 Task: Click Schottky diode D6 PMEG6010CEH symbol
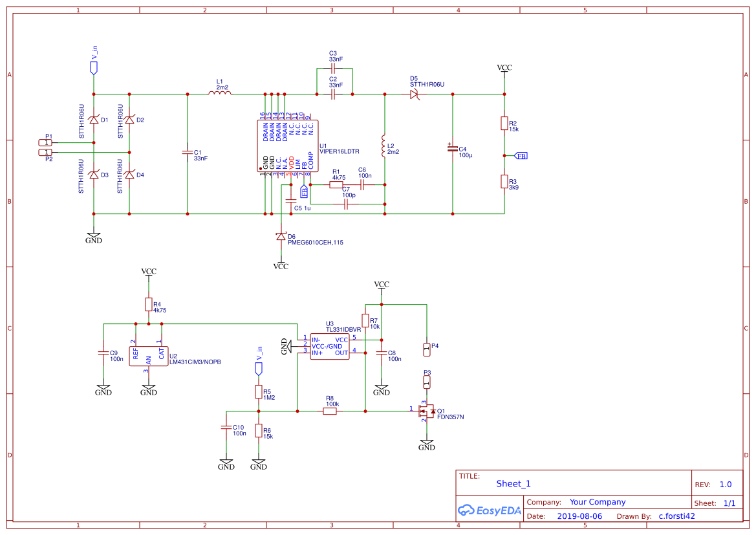(281, 235)
